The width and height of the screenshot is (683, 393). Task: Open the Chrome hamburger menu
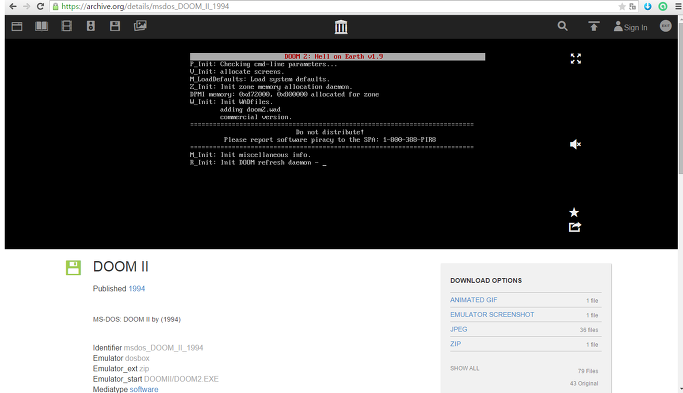click(677, 6)
